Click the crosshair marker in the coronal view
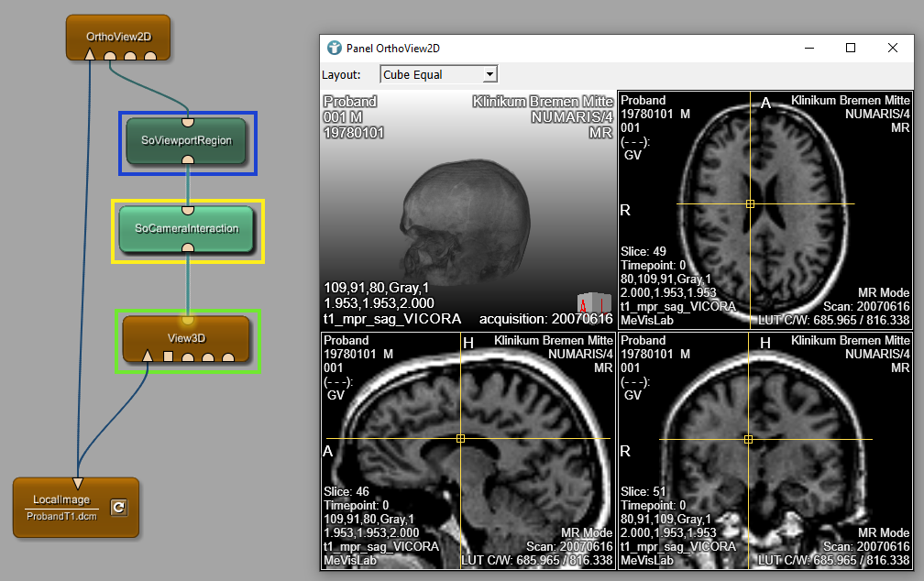The height and width of the screenshot is (581, 924). tap(748, 440)
